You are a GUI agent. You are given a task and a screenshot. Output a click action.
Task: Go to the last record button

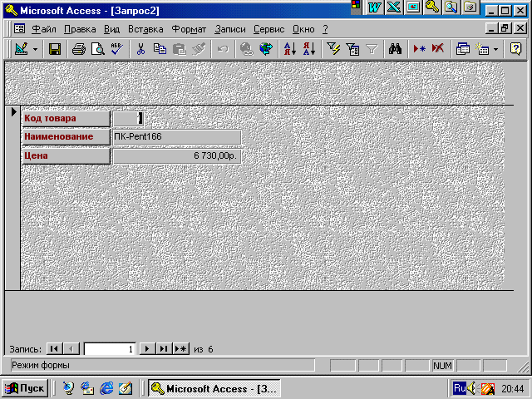pyautogui.click(x=164, y=349)
